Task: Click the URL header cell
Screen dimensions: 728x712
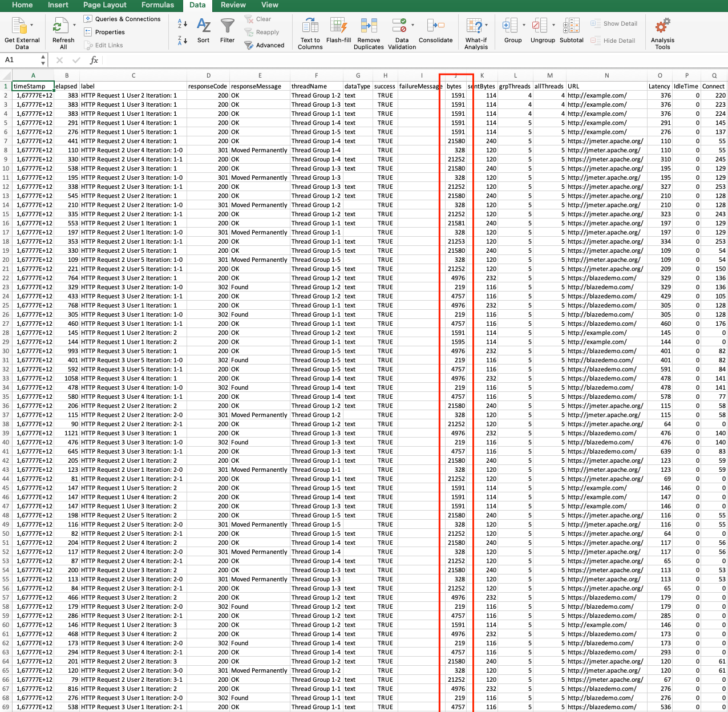Action: pos(606,86)
